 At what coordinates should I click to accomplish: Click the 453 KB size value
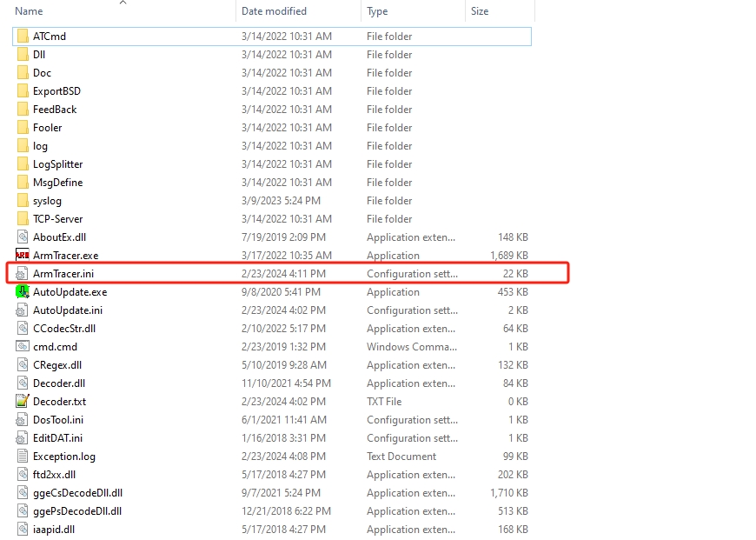coord(513,292)
